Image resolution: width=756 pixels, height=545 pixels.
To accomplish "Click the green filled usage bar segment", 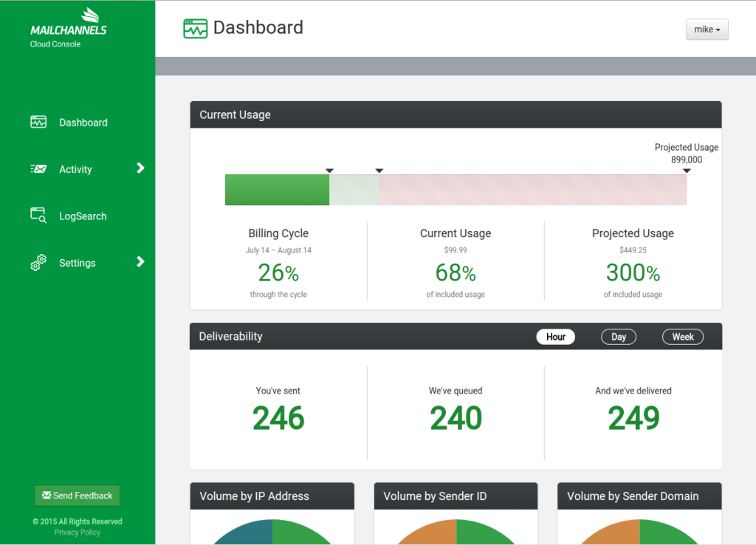I will (278, 190).
